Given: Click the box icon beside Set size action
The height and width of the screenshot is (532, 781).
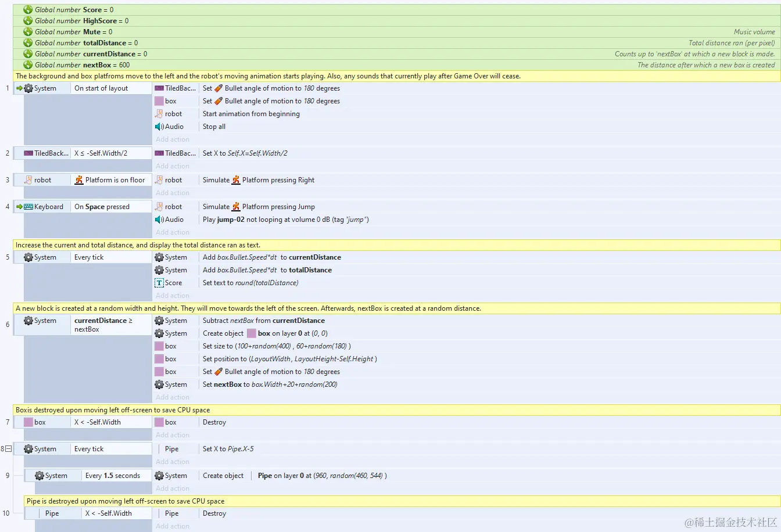Looking at the screenshot, I should click(159, 346).
